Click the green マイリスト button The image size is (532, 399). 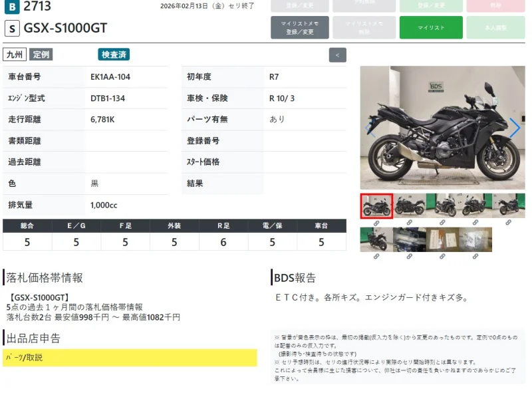click(431, 27)
